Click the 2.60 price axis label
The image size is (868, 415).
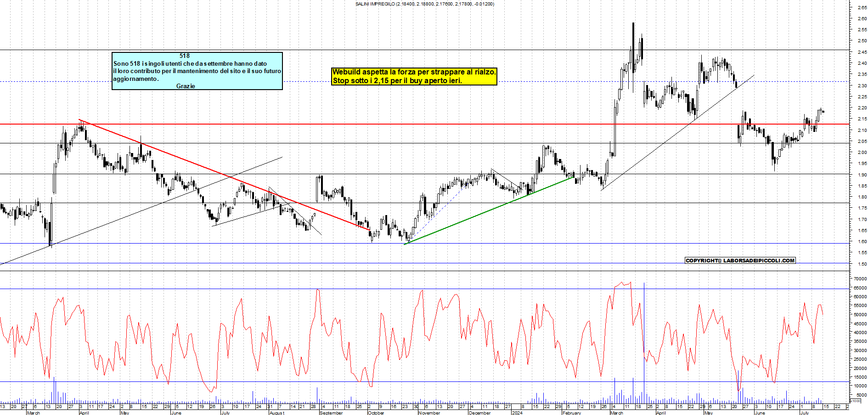click(862, 19)
